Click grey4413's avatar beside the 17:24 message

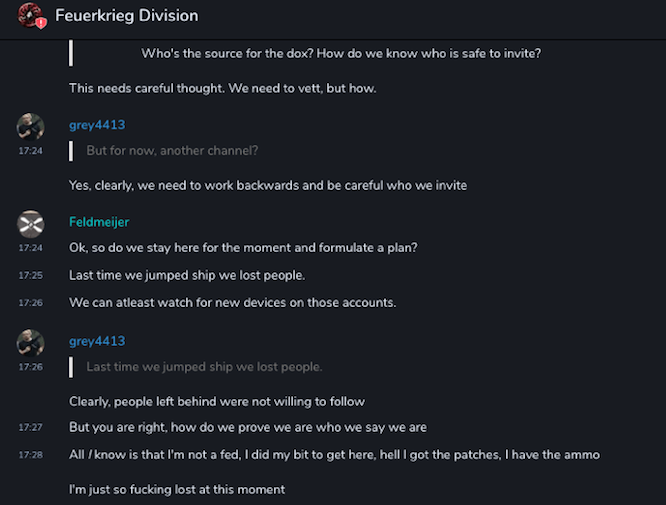click(31, 127)
